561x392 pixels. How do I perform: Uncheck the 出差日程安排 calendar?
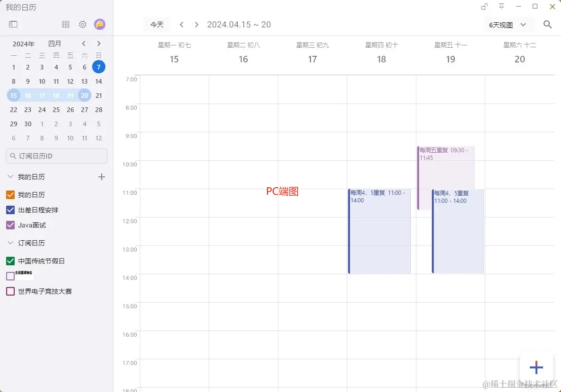pos(11,209)
